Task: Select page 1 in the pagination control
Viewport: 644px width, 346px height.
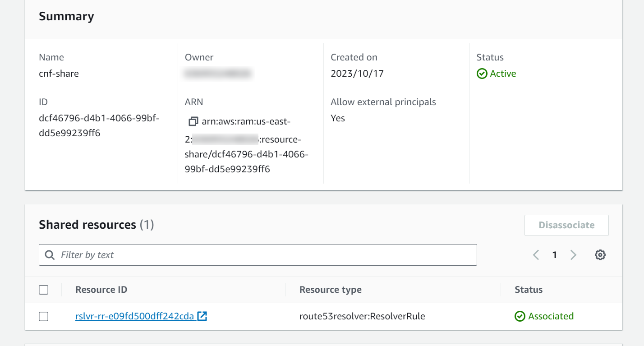Action: pyautogui.click(x=554, y=255)
